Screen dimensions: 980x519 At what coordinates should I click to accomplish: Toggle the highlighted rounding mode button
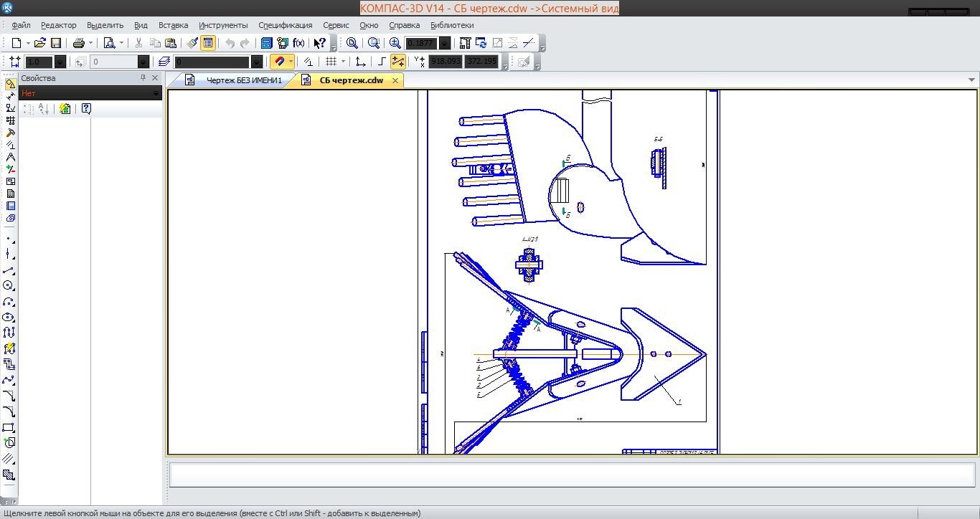(x=397, y=62)
